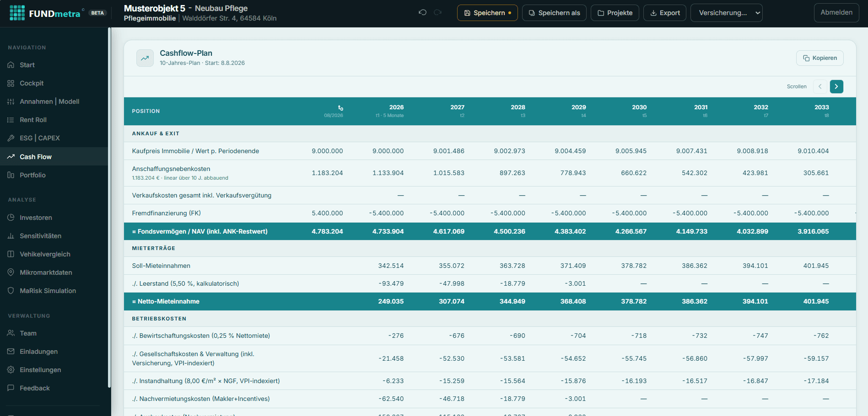Log out with Abmelden

pos(836,13)
